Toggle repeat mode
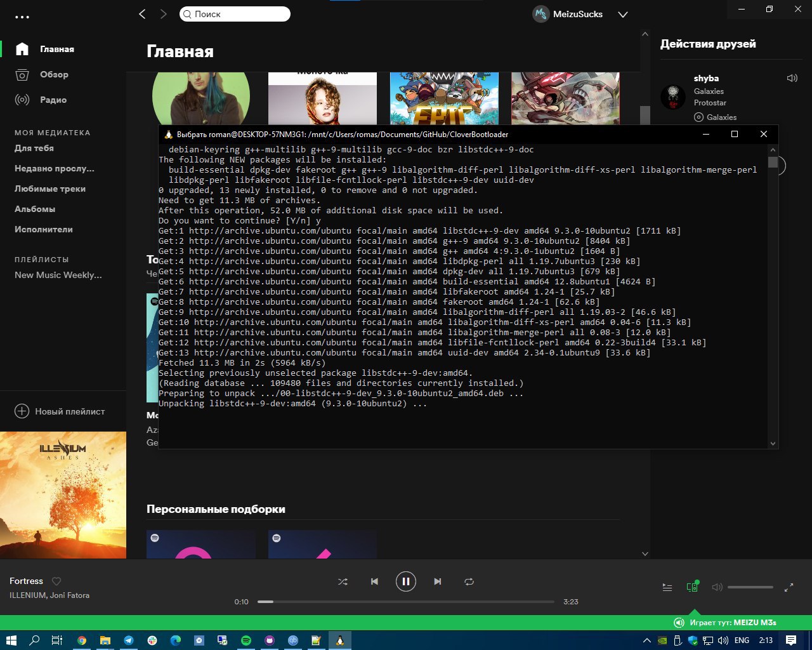812x650 pixels. [x=469, y=581]
